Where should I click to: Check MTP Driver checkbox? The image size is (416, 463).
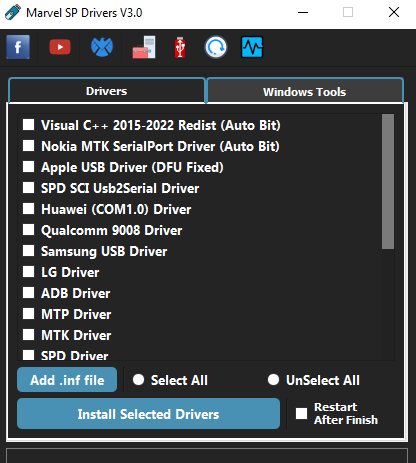[28, 314]
